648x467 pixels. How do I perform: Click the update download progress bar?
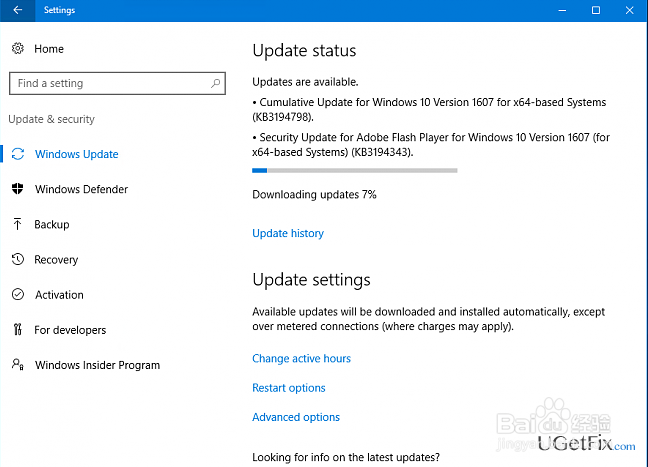(x=355, y=170)
